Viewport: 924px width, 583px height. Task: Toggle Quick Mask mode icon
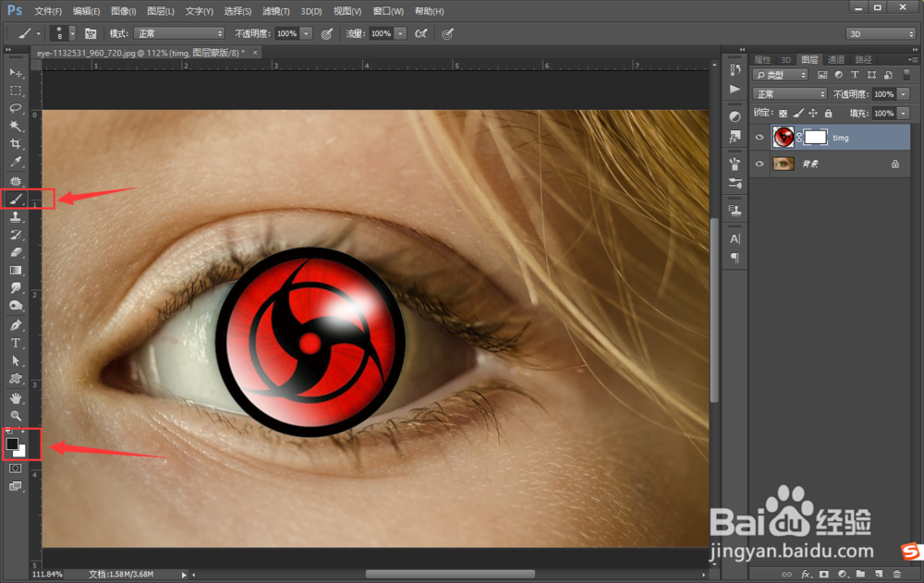(x=16, y=468)
